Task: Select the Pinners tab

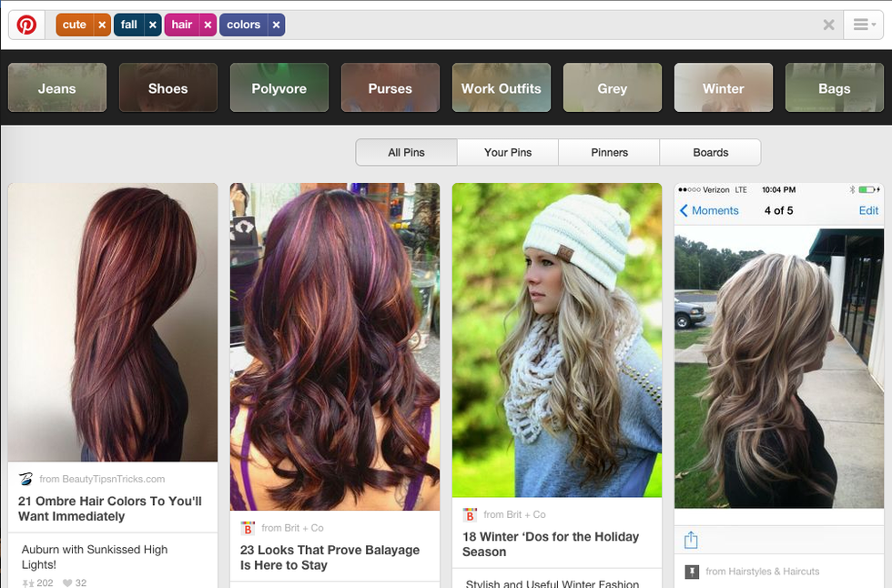Action: (609, 152)
